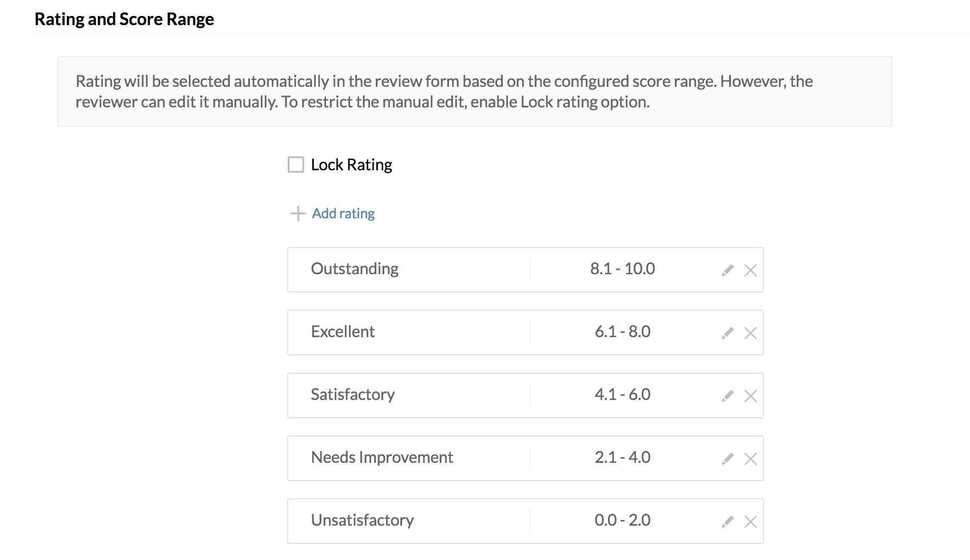Viewport: 970px width, 560px height.
Task: Enable the Lock Rating checkbox
Action: (x=296, y=165)
